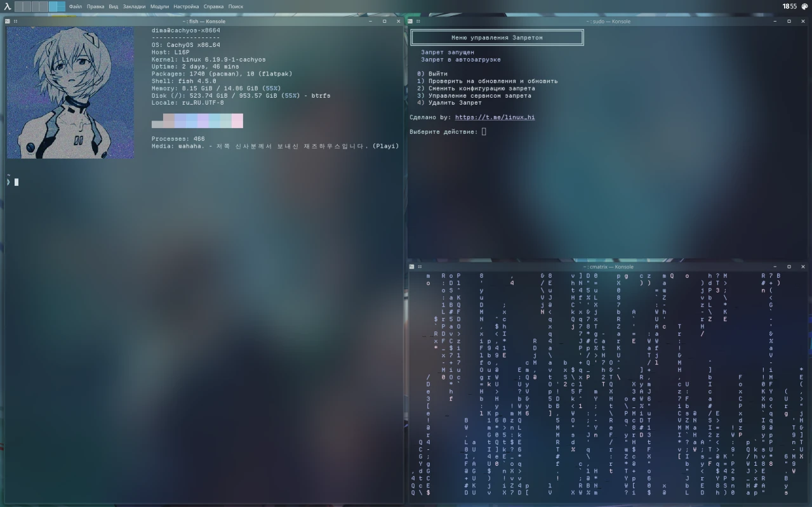
Task: Close the fish Konsole window
Action: pos(398,21)
